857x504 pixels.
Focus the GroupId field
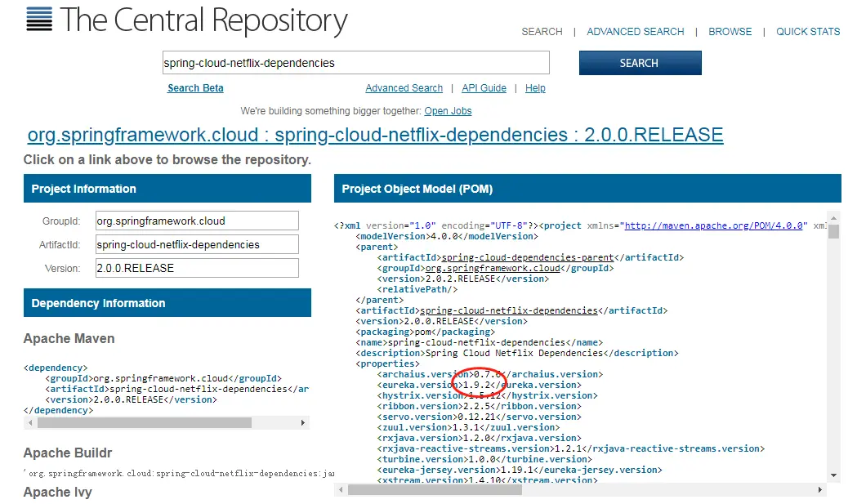coord(197,221)
